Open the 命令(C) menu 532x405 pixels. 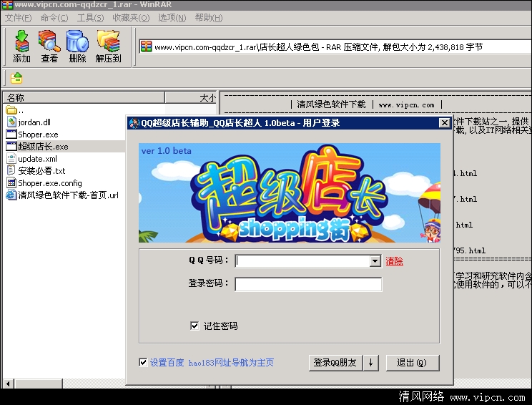pyautogui.click(x=54, y=18)
